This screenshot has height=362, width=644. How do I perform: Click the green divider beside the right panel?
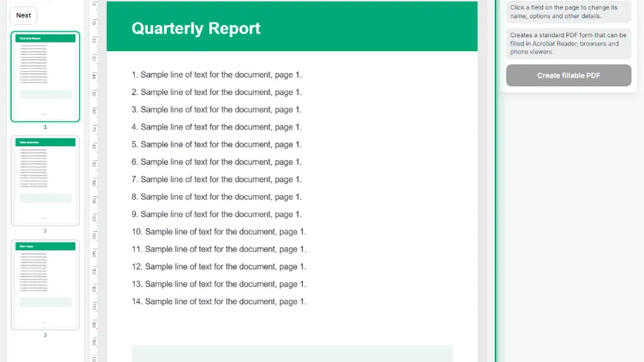(x=495, y=181)
